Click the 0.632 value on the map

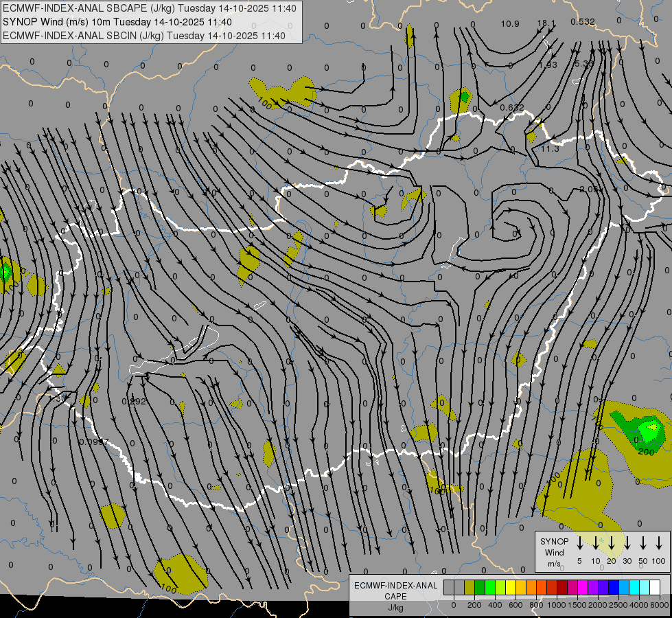tap(511, 107)
